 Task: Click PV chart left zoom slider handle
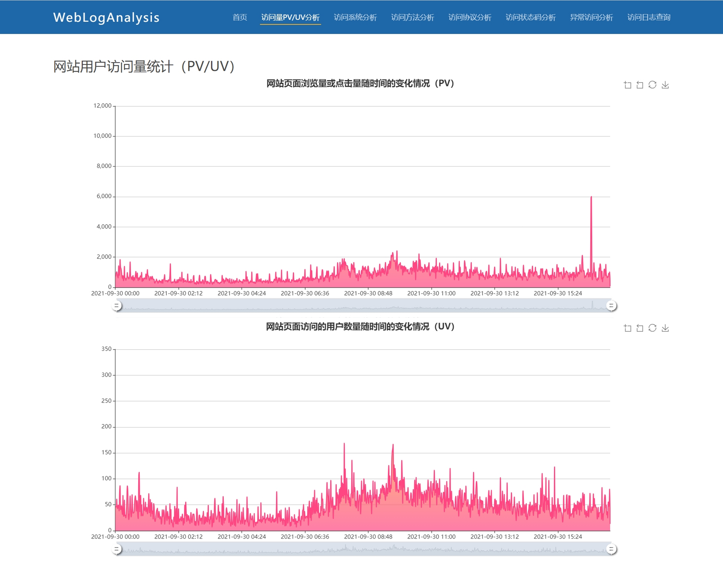coord(117,306)
